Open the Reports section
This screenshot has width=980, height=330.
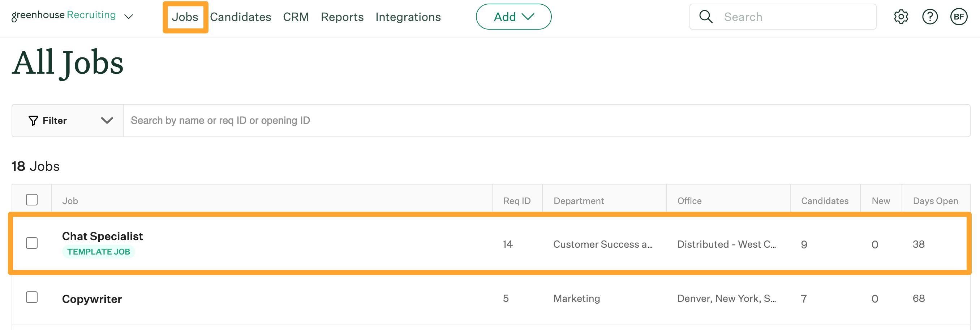(x=341, y=17)
